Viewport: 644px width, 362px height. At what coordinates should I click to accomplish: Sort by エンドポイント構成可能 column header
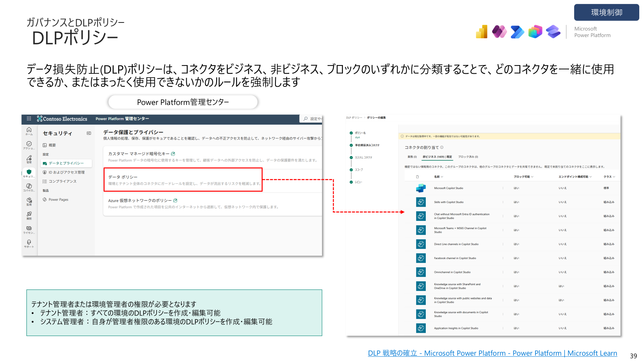pos(575,177)
